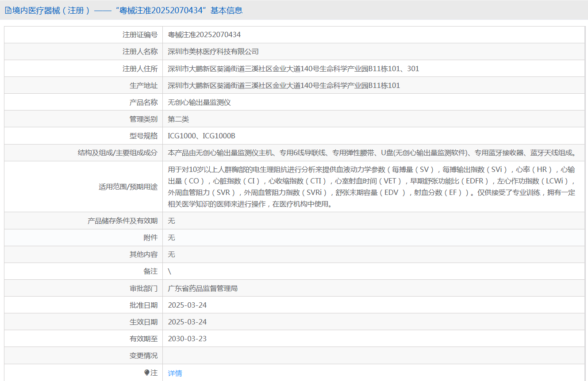The image size is (588, 381).
Task: Click the 变更情况 label
Action: pyautogui.click(x=143, y=355)
